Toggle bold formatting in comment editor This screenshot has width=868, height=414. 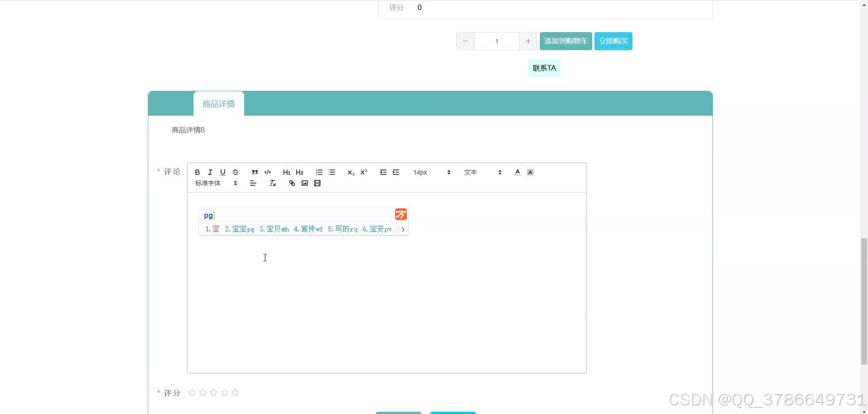tap(197, 172)
